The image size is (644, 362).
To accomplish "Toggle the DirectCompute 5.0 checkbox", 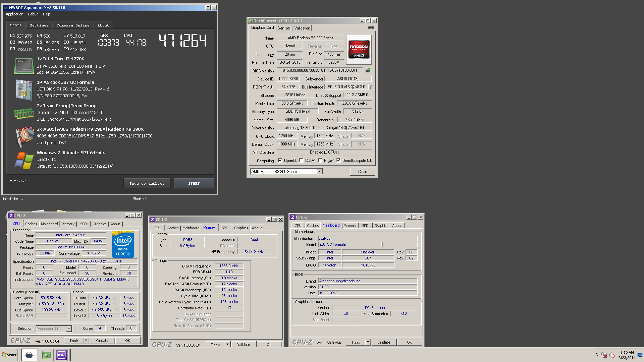I will pyautogui.click(x=338, y=160).
